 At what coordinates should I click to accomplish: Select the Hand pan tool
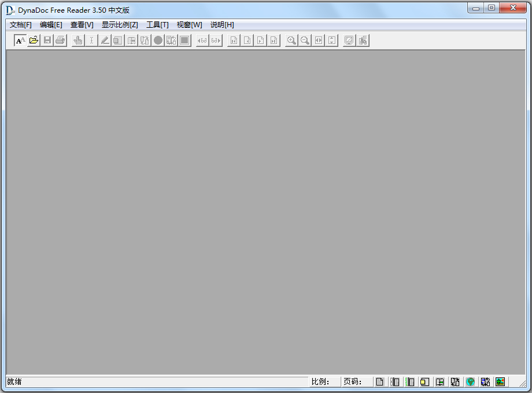point(78,40)
